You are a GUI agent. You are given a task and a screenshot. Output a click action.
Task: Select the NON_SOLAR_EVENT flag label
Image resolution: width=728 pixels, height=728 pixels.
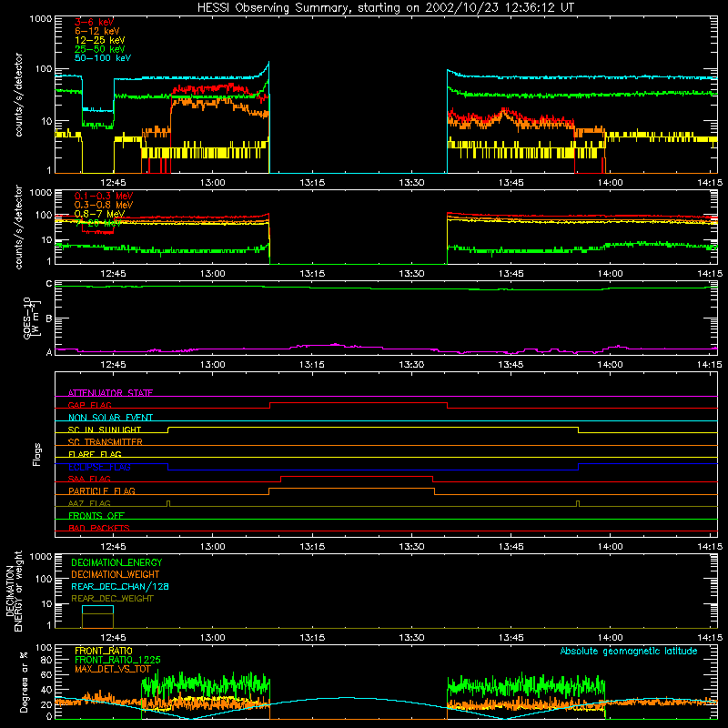(x=110, y=418)
